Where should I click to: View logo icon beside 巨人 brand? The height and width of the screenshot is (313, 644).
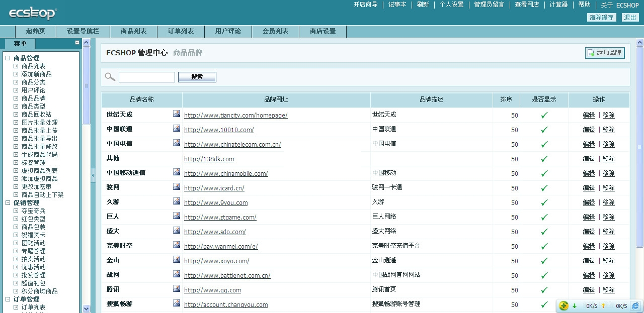pyautogui.click(x=177, y=216)
